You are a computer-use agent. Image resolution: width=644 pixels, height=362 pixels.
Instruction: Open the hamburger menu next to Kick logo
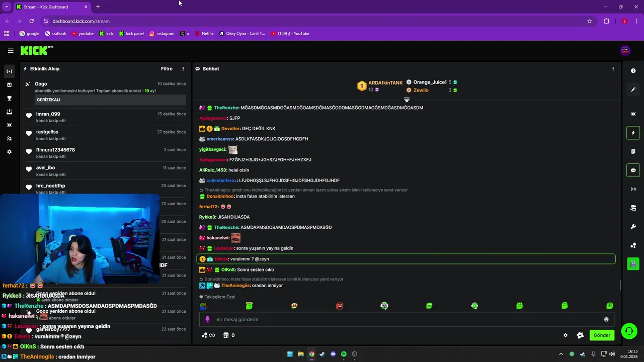click(11, 51)
